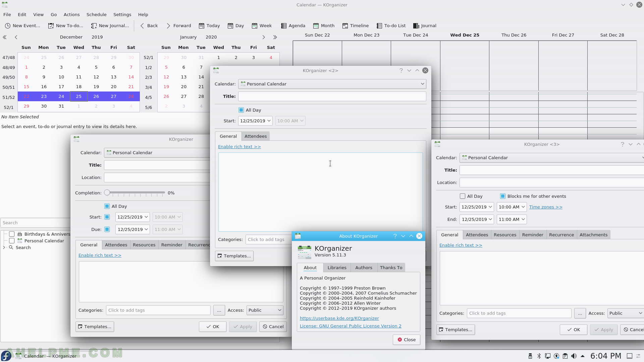Click the categories browse button in to-do dialog

[x=219, y=310]
